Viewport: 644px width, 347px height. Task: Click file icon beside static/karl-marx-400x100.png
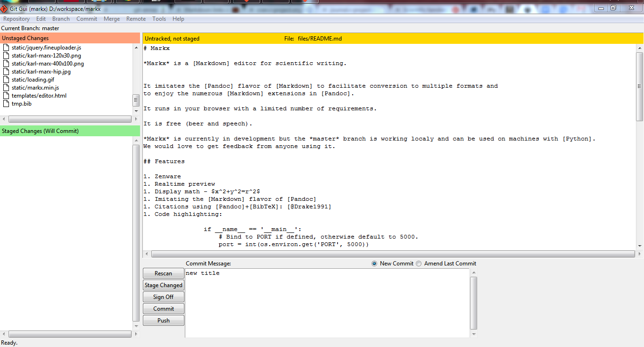6,64
